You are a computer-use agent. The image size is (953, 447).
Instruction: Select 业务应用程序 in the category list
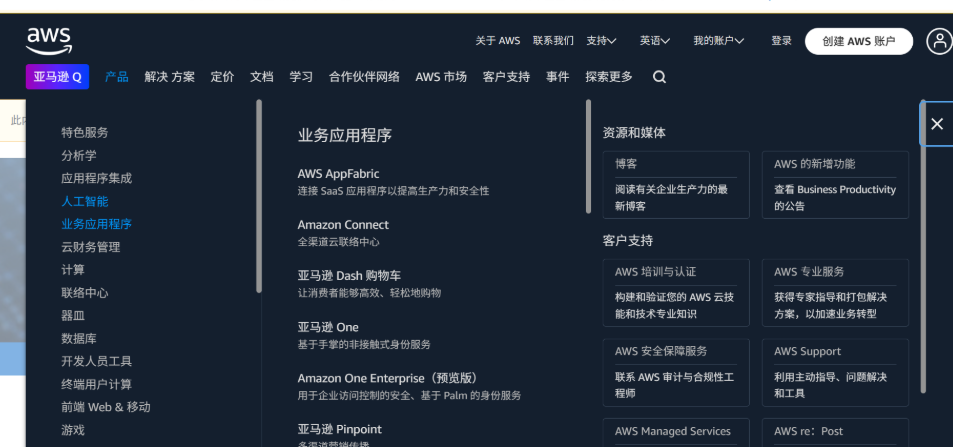[x=97, y=224]
